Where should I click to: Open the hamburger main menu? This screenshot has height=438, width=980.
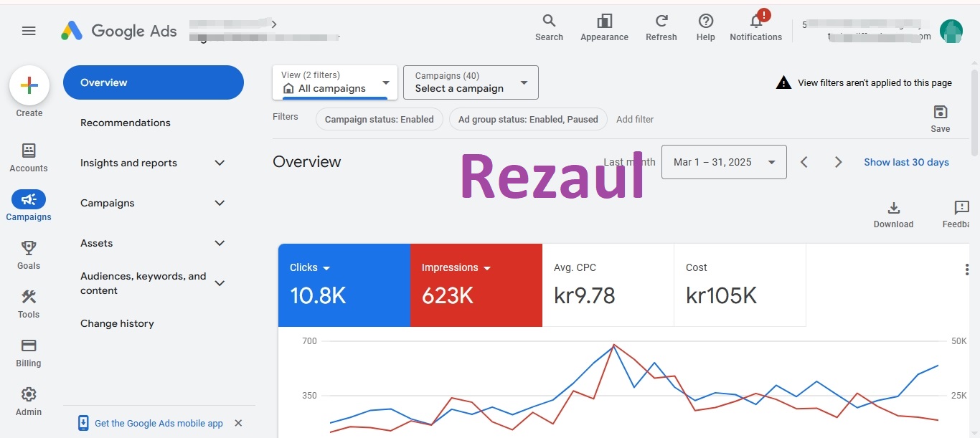pyautogui.click(x=29, y=31)
